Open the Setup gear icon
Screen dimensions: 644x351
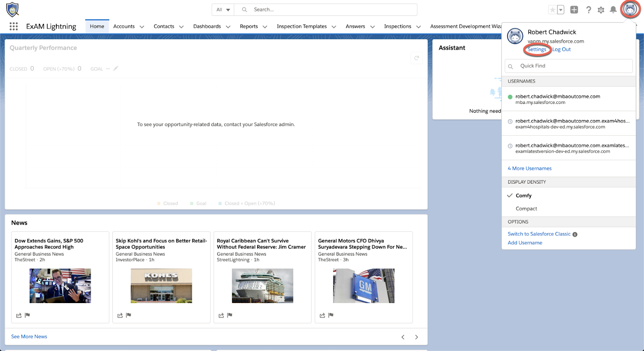pos(601,10)
